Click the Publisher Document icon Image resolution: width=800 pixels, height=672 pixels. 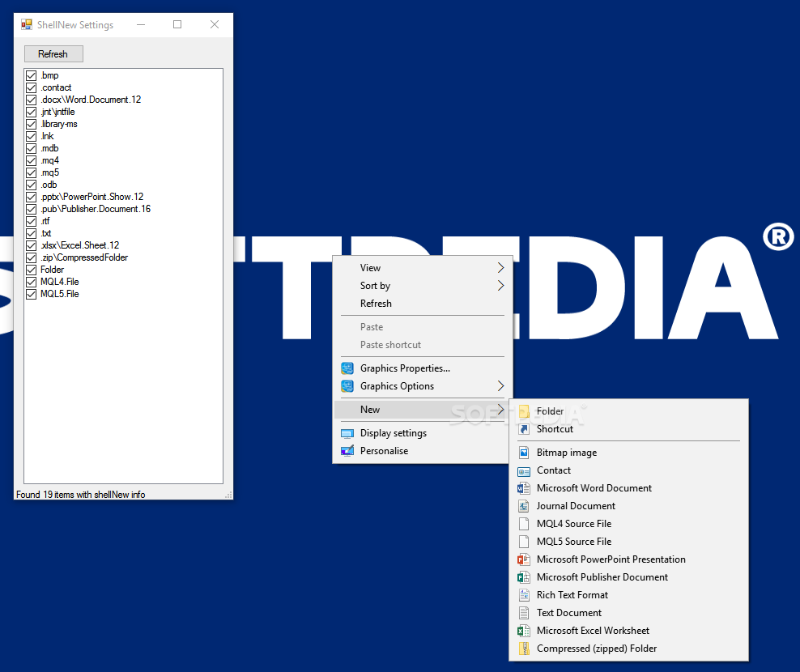click(x=524, y=577)
